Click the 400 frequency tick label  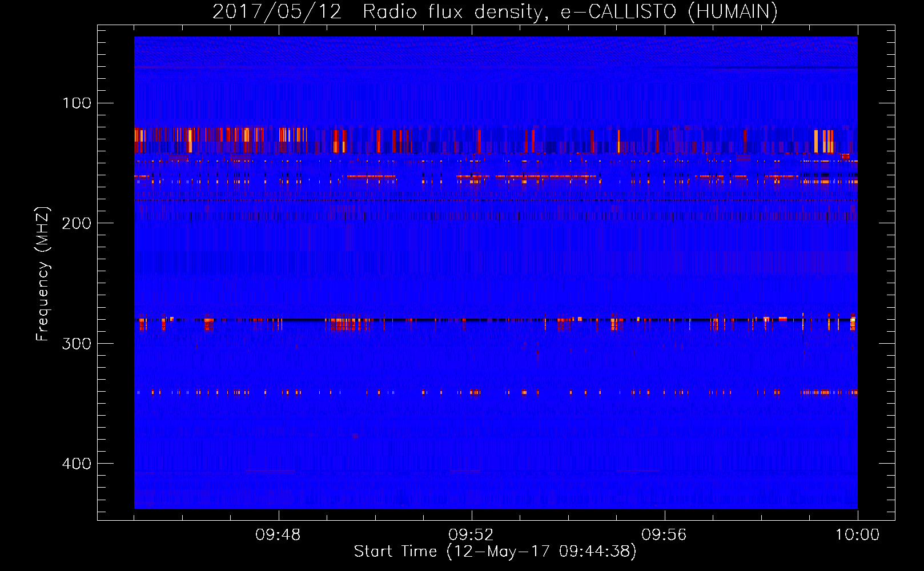click(x=77, y=463)
